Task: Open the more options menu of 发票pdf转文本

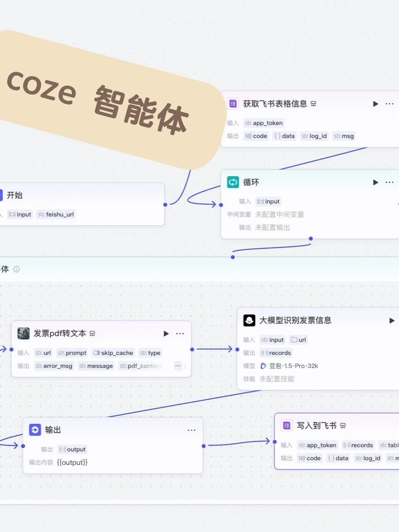Action: 180,334
